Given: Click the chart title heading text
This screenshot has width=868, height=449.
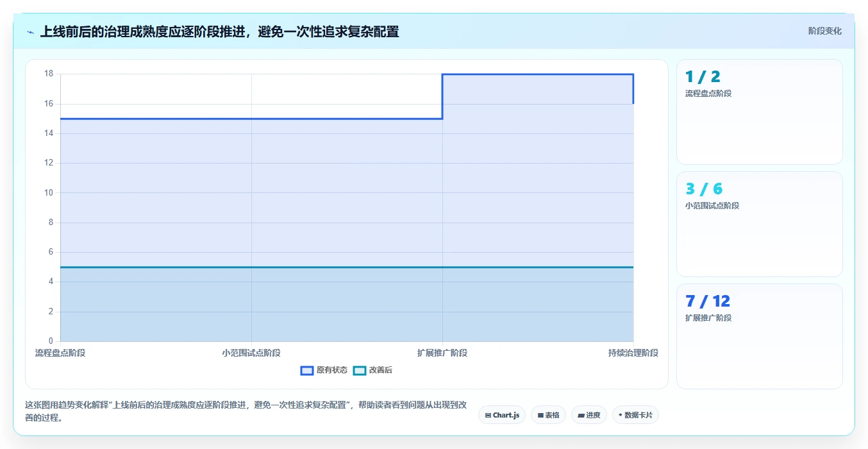Looking at the screenshot, I should pos(219,31).
